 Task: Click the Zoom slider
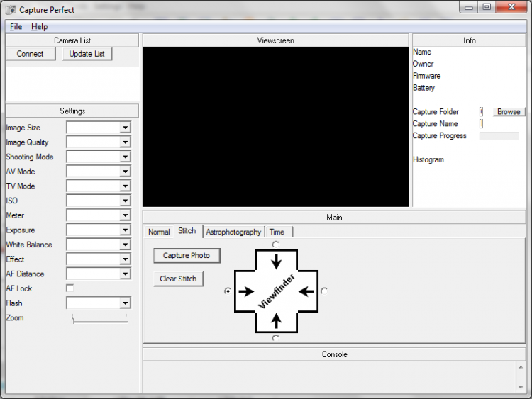click(x=99, y=319)
